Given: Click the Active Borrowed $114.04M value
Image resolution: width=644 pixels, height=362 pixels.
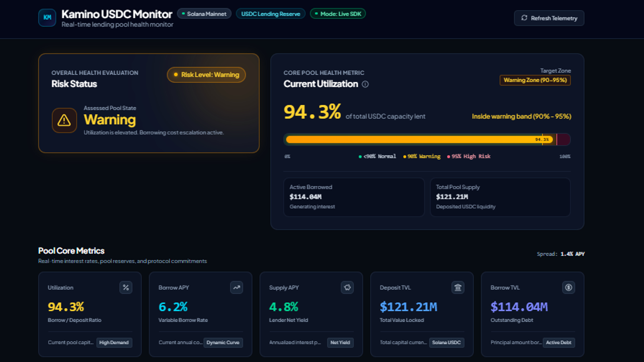Looking at the screenshot, I should [x=305, y=197].
